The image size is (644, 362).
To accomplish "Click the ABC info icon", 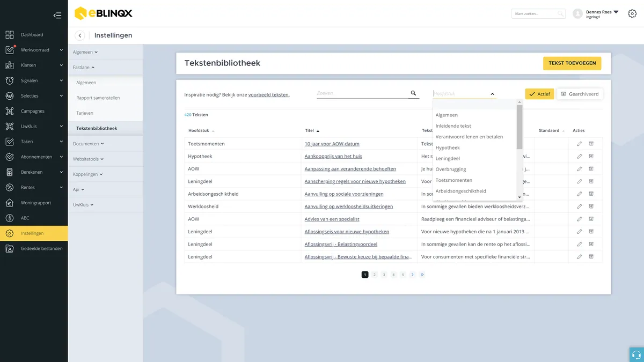I will pyautogui.click(x=10, y=218).
